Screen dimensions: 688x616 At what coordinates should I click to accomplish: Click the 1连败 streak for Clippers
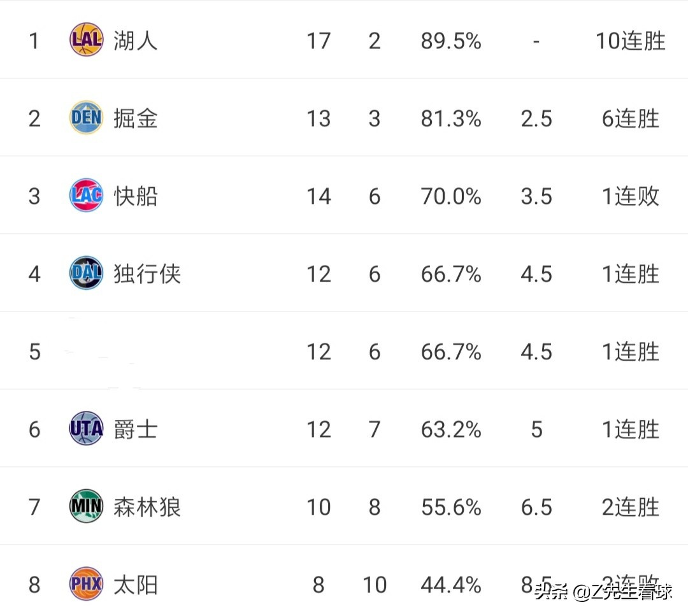pos(630,196)
